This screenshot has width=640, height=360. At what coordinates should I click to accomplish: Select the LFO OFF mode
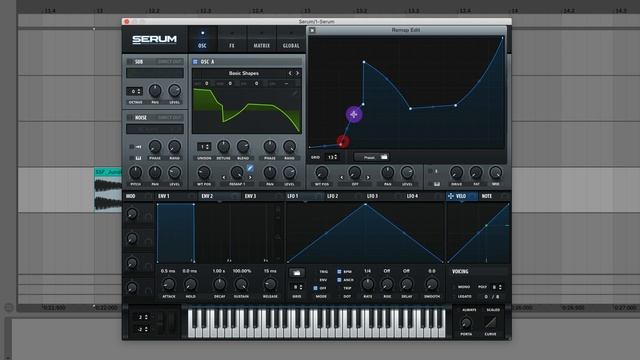pyautogui.click(x=316, y=288)
